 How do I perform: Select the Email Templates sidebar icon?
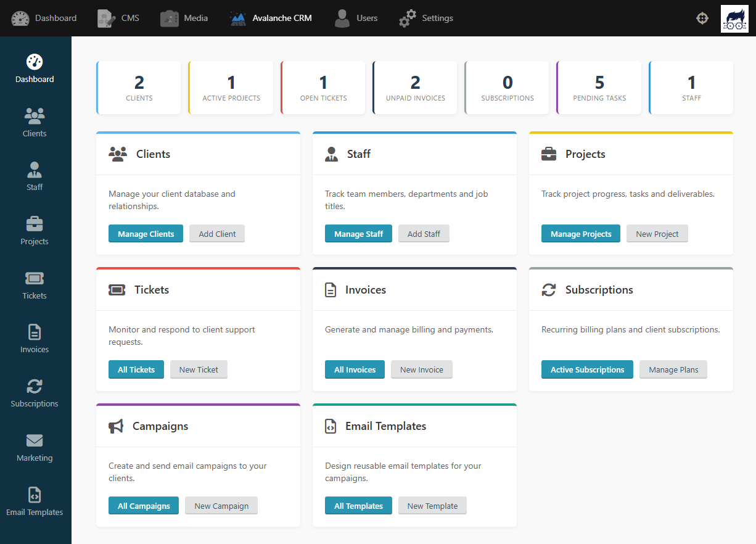[x=35, y=493]
